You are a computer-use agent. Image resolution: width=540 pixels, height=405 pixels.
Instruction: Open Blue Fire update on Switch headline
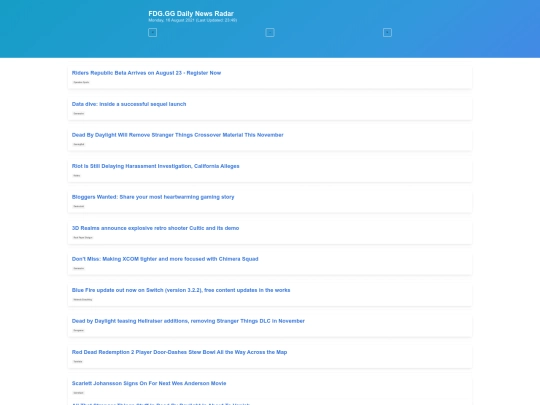(181, 290)
